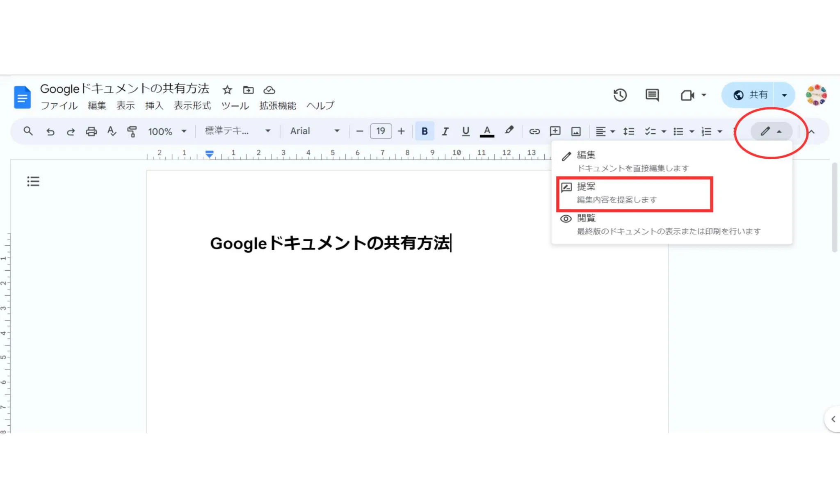Insert an image

[x=576, y=131]
